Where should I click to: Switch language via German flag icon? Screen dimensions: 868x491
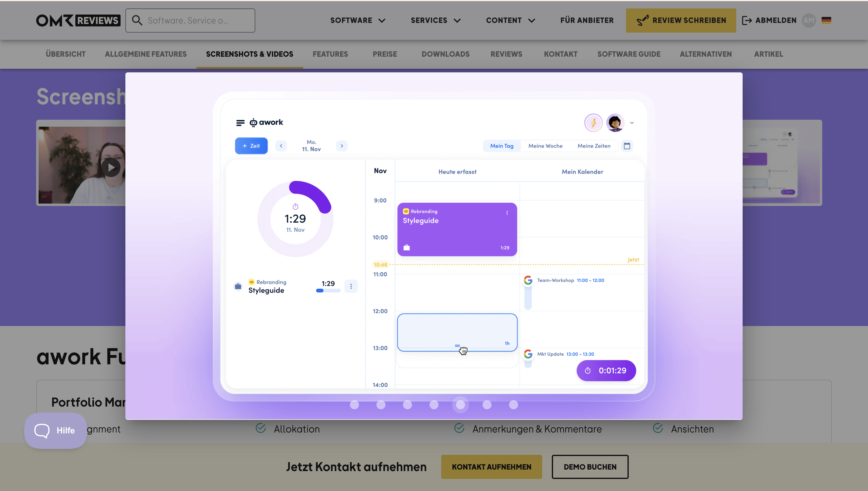click(826, 20)
